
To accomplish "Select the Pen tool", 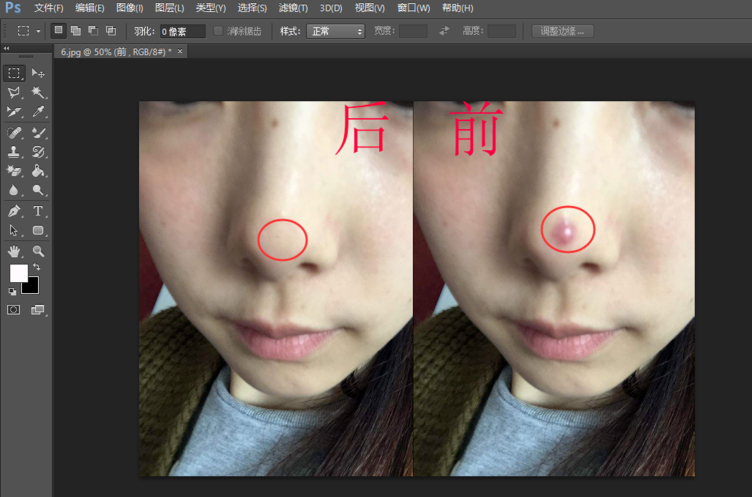I will point(14,211).
